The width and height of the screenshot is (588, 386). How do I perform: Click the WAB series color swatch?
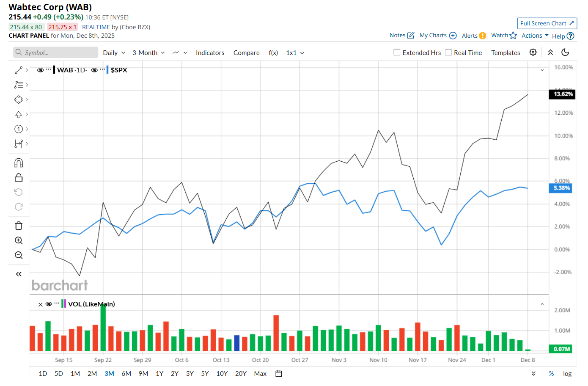point(54,70)
